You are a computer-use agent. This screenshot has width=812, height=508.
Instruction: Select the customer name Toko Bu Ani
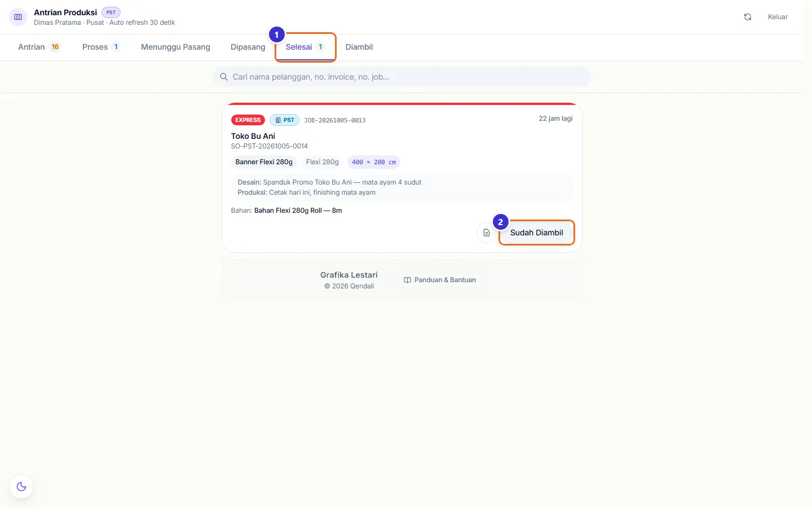253,136
